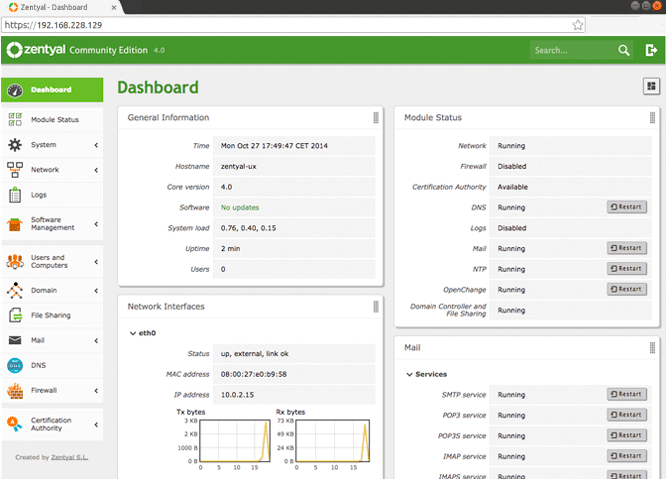Select the System gear icon
Screen dimensions: 666x479
(15, 145)
